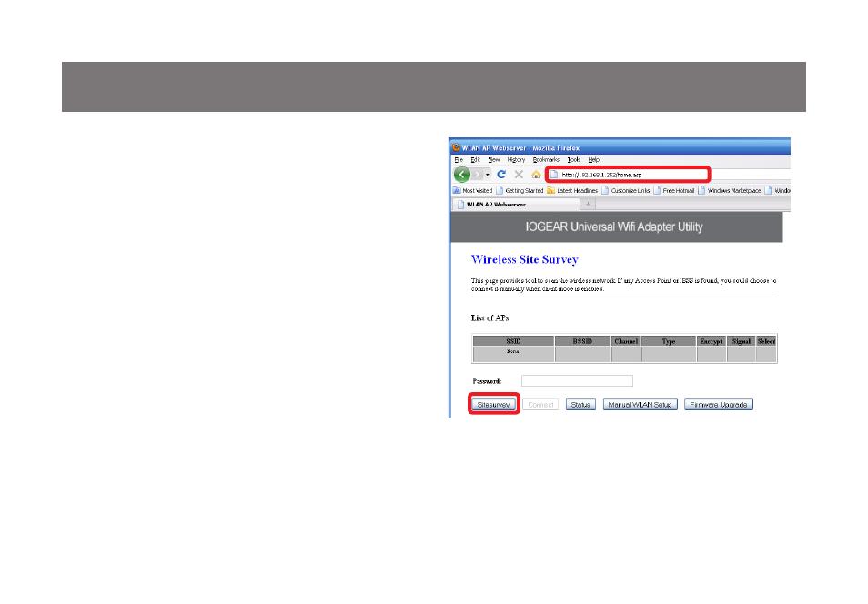
Task: Open the Edit menu
Action: click(476, 159)
